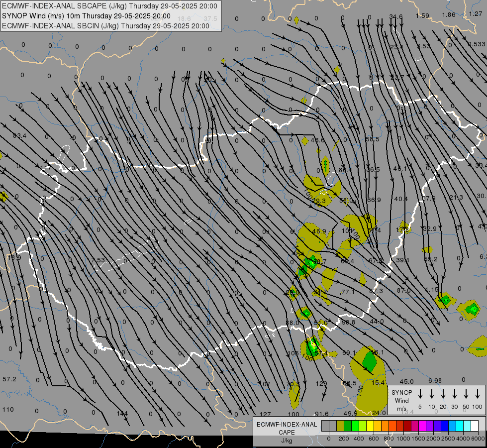
Task: Pick the yellow-green swatch right of 400
Action: tap(363, 426)
